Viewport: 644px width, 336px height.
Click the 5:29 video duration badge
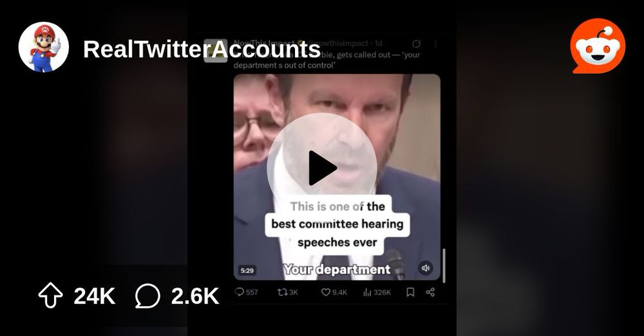247,270
